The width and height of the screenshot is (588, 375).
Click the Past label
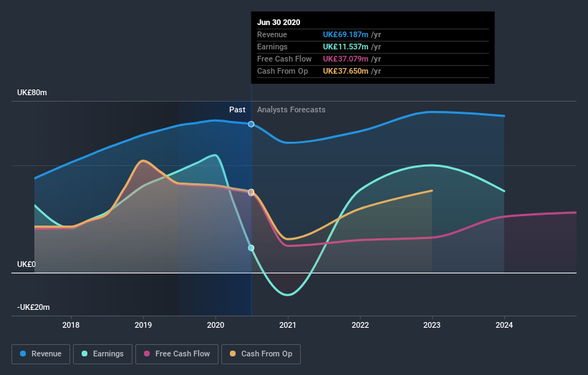click(x=237, y=109)
